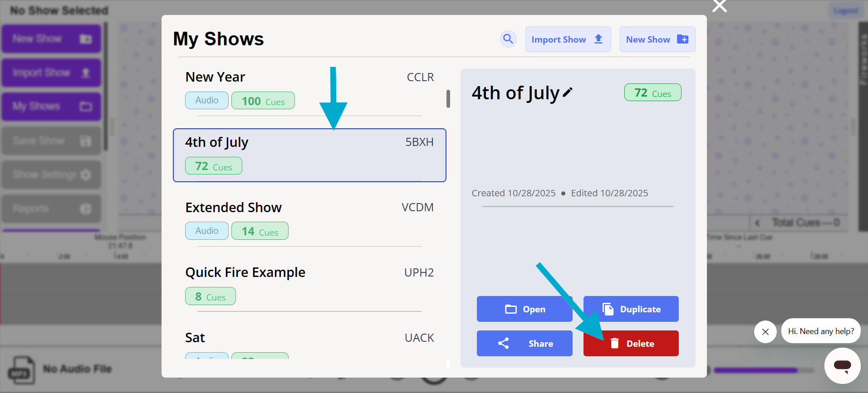Duplicate the 4th of July show
Image resolution: width=868 pixels, height=393 pixels.
point(631,309)
